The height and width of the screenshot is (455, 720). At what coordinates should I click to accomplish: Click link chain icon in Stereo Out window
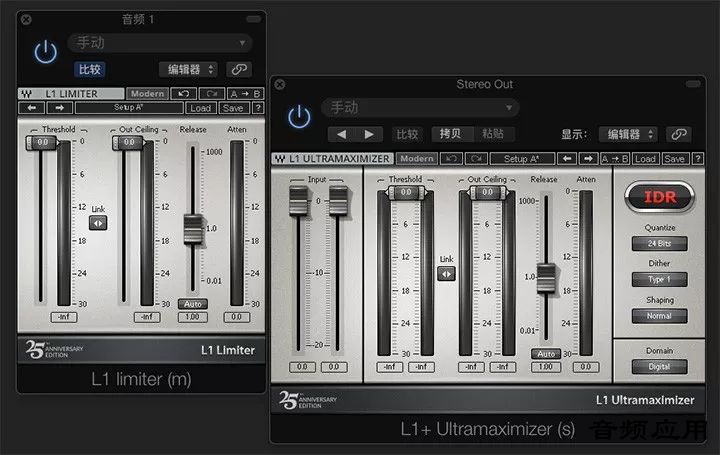pyautogui.click(x=679, y=134)
